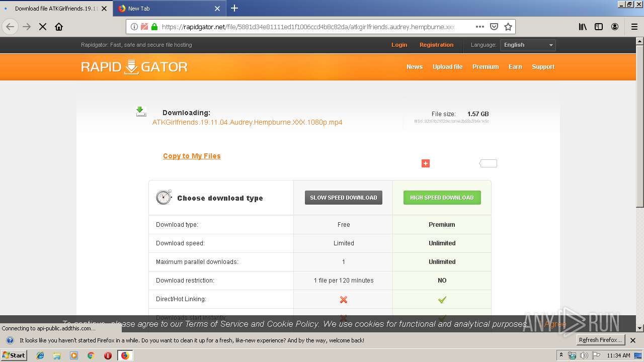Select the Download file ATKGirlfriends tab
The image size is (644, 362).
56,9
